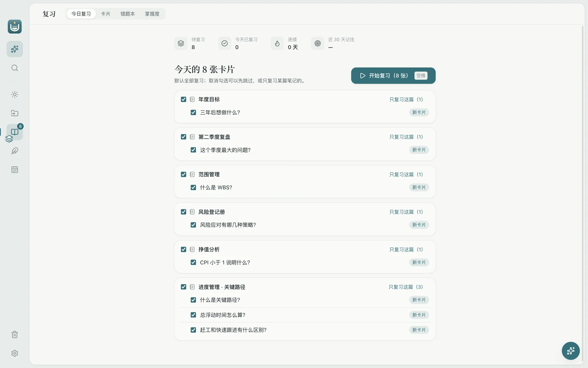Viewport: 588px width, 368px height.
Task: Click the app logo icon in sidebar
Action: point(15,26)
